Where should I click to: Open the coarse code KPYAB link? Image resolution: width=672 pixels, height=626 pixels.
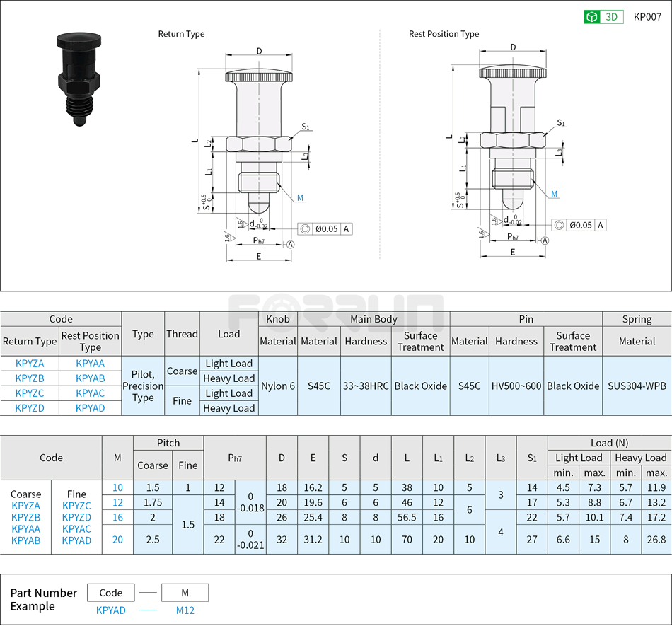tap(26, 540)
